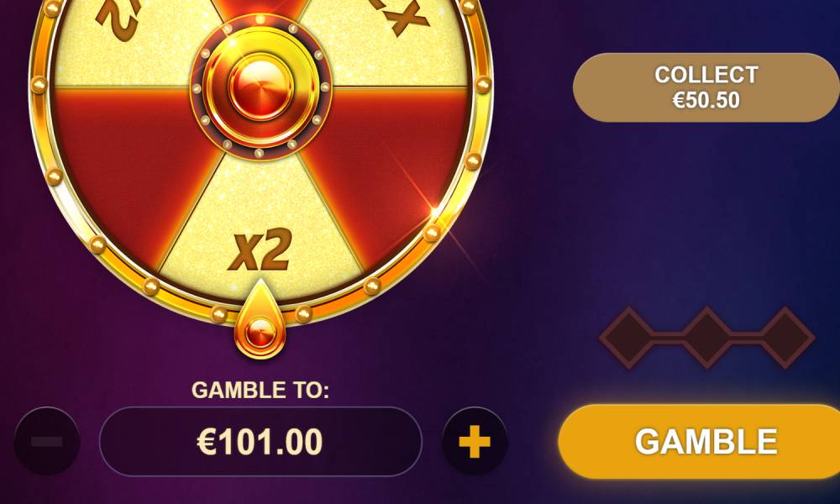Click the right diamond progress marker
This screenshot has height=504, width=840.
tap(785, 338)
